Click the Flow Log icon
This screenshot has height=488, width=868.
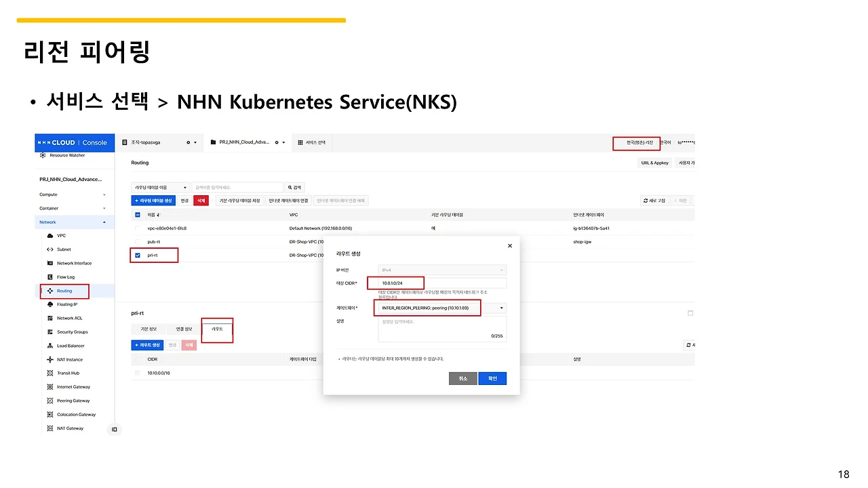[x=50, y=277]
